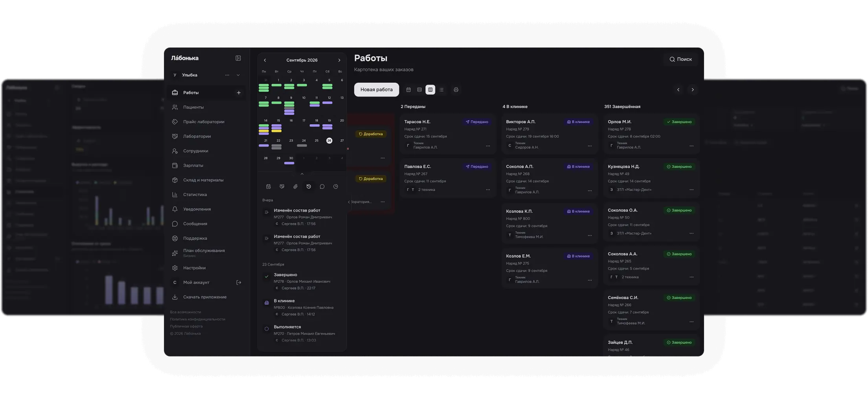
Task: Select day 9 in the calendar
Action: point(291,98)
